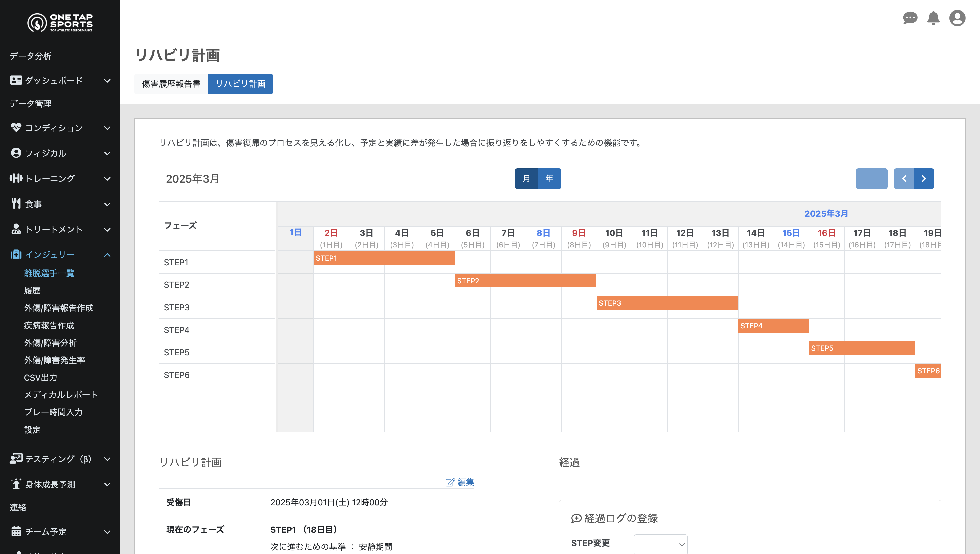Select the リハビリ計画 tab
Viewport: 980px width, 554px height.
tap(240, 84)
